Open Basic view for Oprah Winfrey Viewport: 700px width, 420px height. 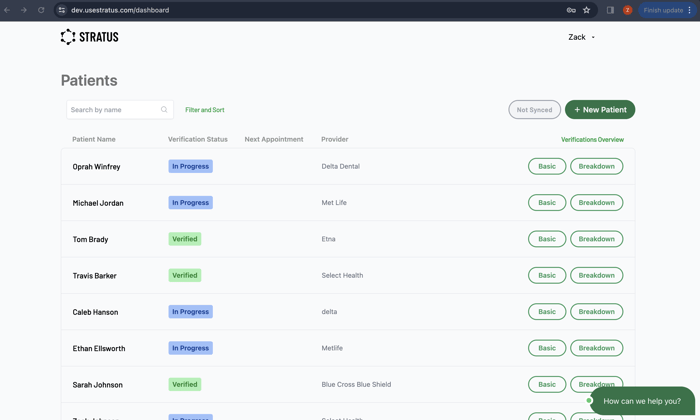[x=546, y=166]
